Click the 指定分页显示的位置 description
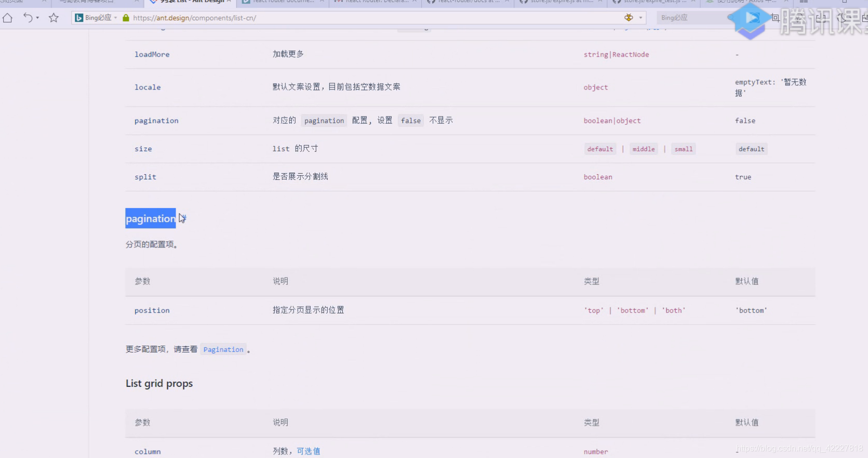This screenshot has height=458, width=868. click(309, 310)
